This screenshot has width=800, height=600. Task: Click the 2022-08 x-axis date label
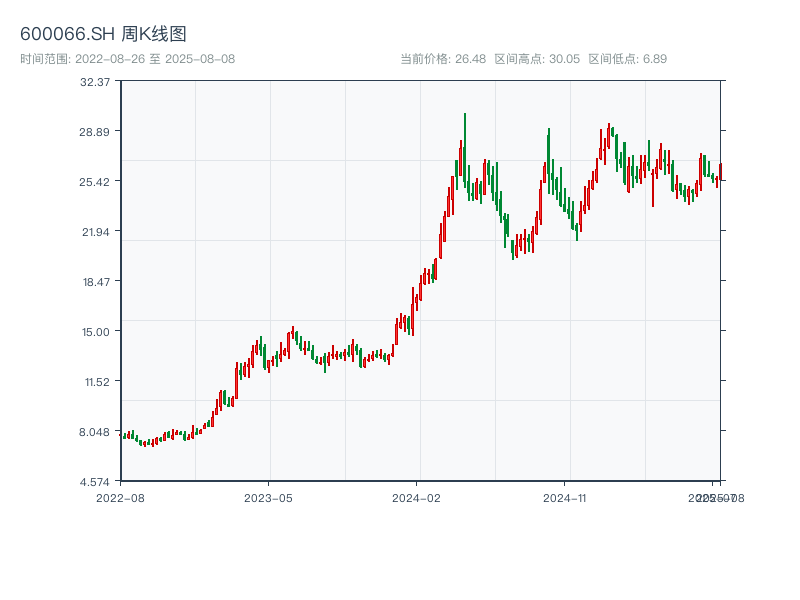pyautogui.click(x=120, y=497)
